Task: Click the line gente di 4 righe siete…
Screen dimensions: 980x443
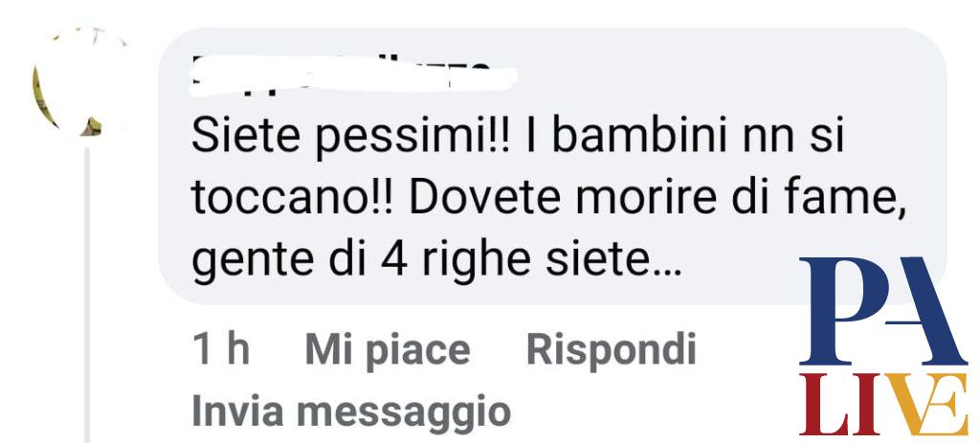Action: [435, 262]
